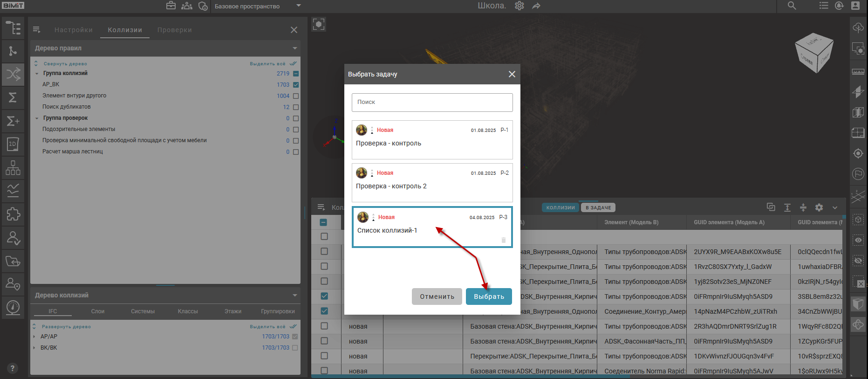The image size is (868, 379).
Task: Collapse the Группа коллизий tree node
Action: point(37,74)
